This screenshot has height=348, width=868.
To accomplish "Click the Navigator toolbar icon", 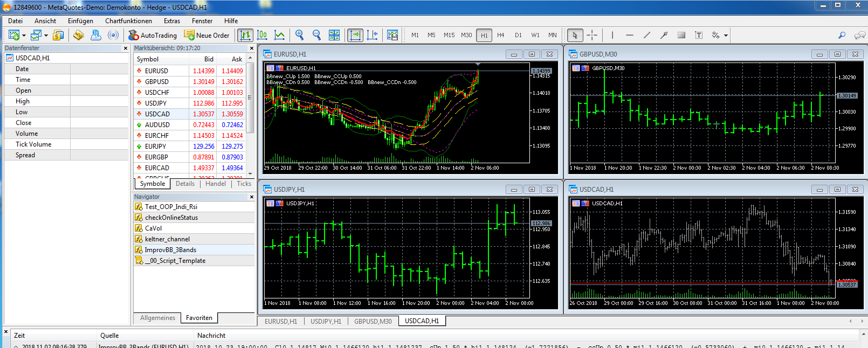I will pos(96,35).
